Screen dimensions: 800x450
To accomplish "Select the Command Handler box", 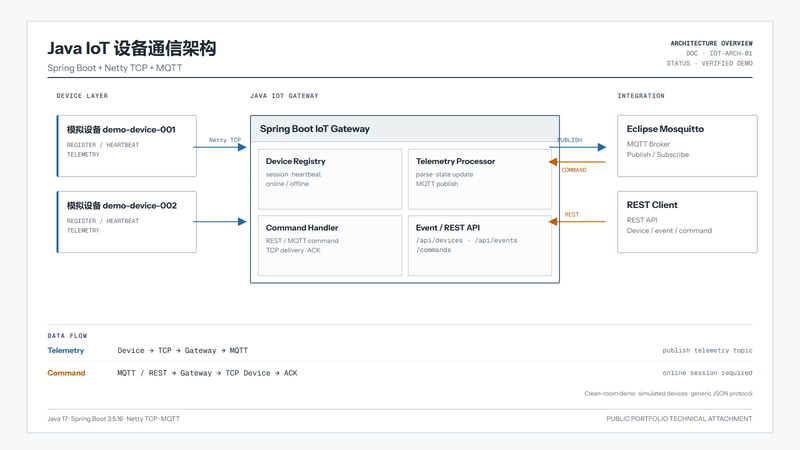I will 330,245.
